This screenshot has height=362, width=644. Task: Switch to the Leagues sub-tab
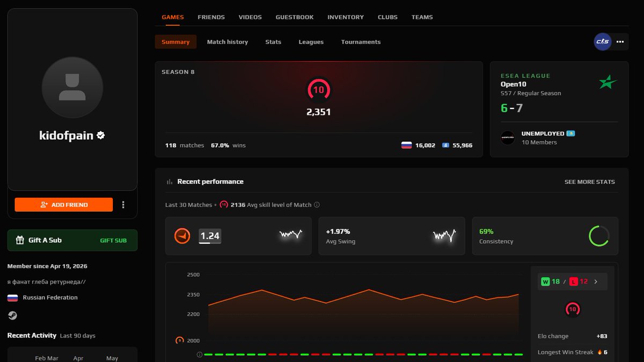coord(311,42)
